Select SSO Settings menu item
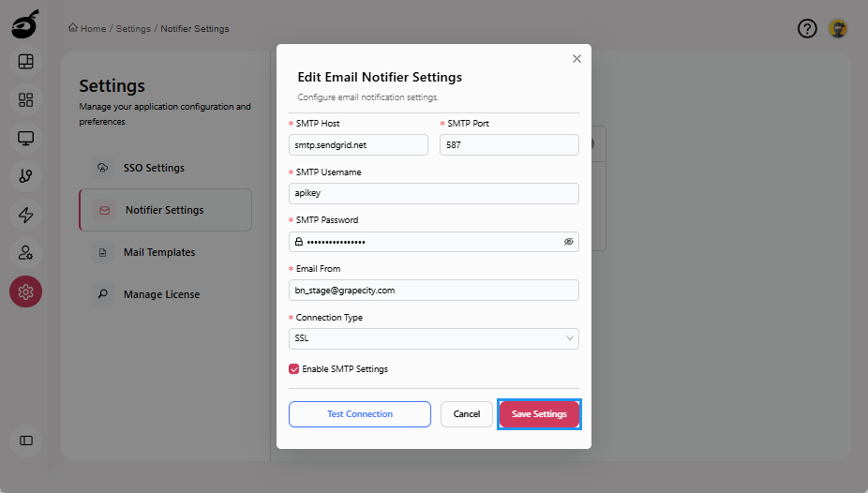Image resolution: width=868 pixels, height=493 pixels. 166,168
